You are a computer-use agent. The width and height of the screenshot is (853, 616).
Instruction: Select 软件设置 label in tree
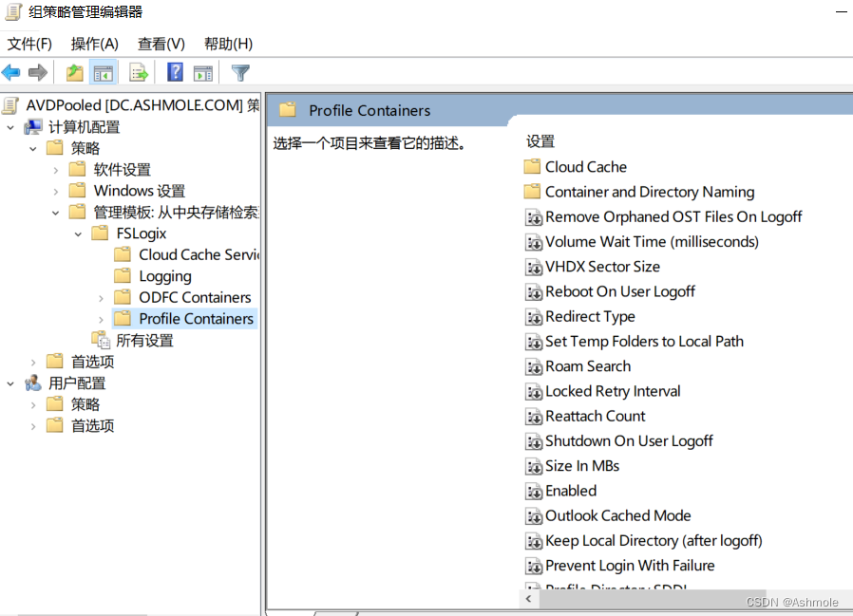tap(122, 170)
